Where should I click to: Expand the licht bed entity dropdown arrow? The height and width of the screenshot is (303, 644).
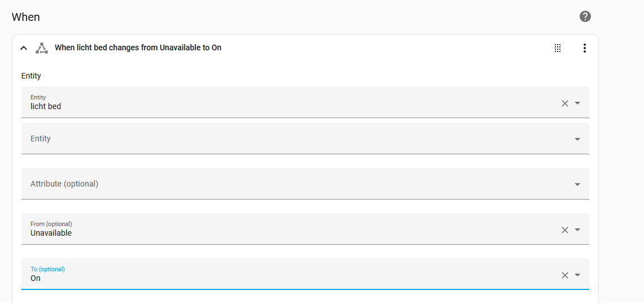point(577,103)
